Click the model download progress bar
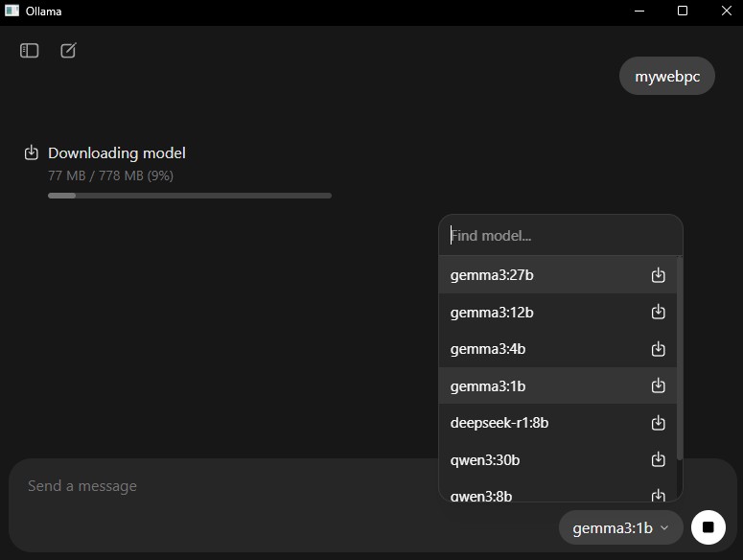Screen dimensions: 743x560 190,196
